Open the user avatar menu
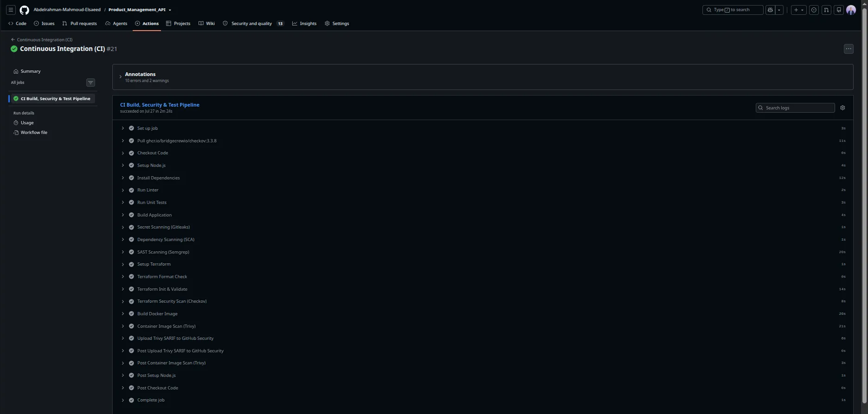The image size is (868, 414). coord(851,10)
